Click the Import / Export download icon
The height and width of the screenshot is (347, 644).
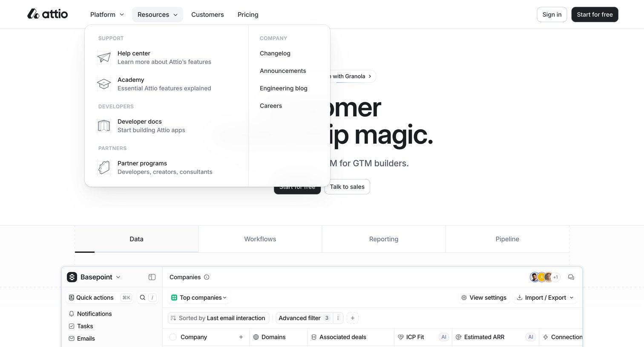click(x=520, y=298)
